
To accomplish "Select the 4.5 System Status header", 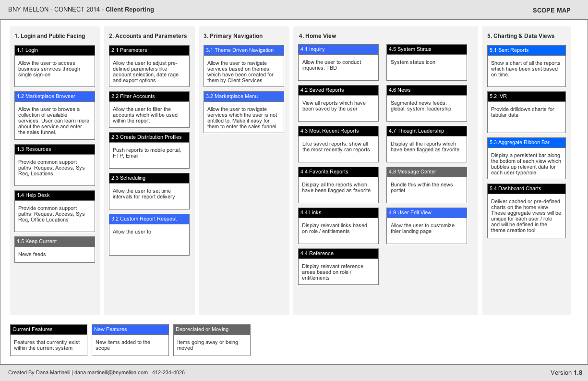I will 427,49.
